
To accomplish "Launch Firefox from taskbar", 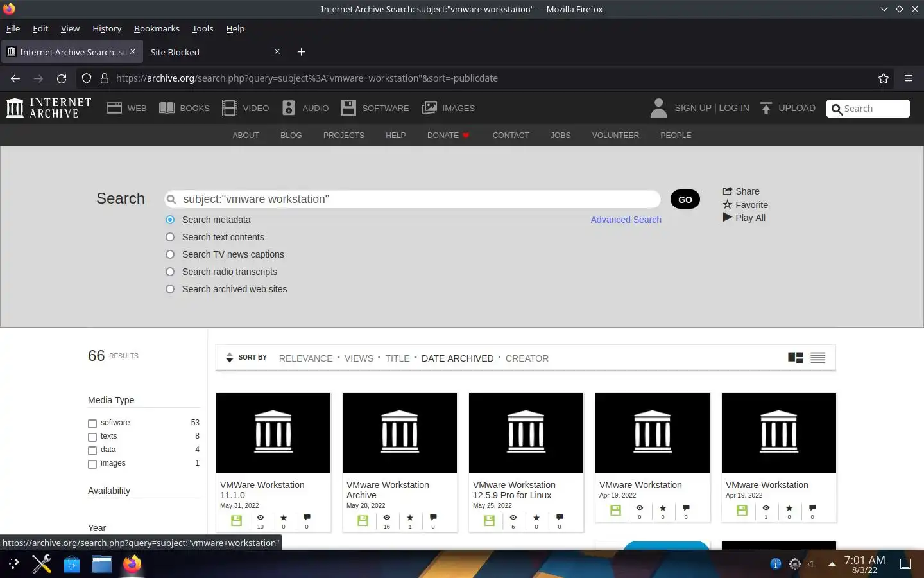I will (132, 564).
